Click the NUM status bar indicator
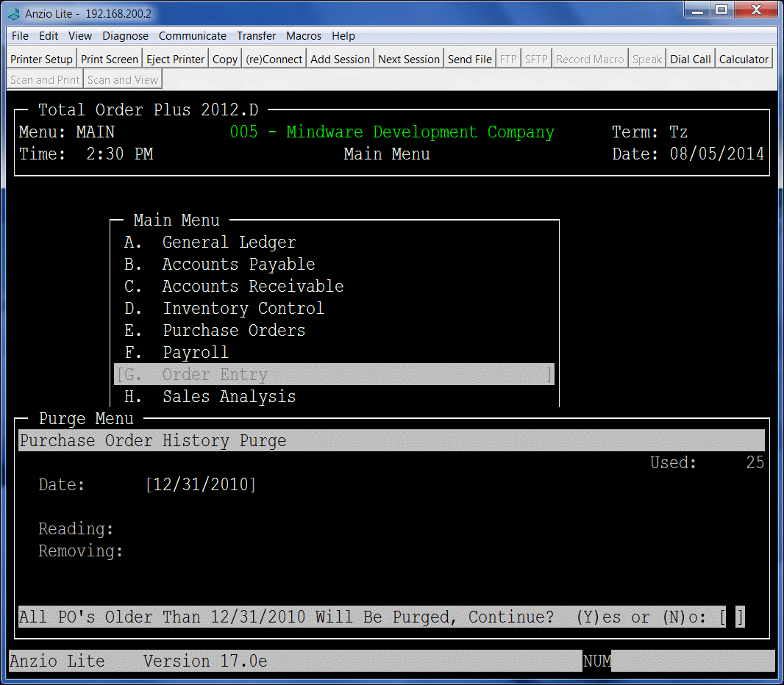This screenshot has height=685, width=784. (597, 661)
